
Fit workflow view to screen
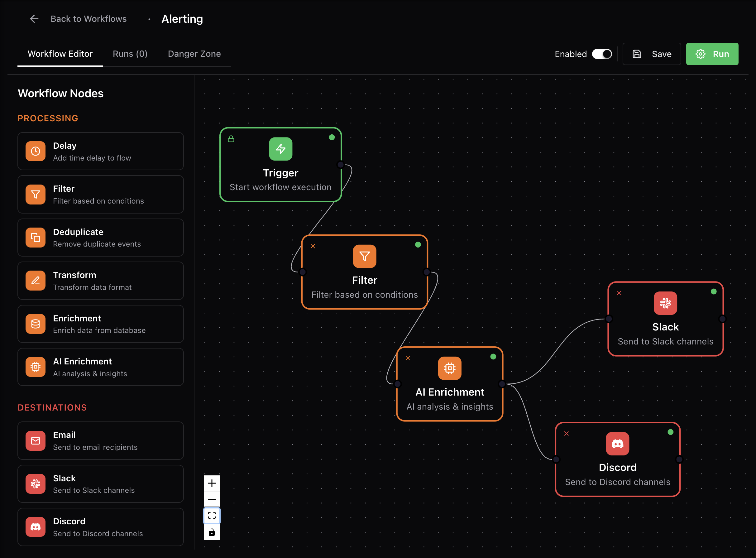212,515
